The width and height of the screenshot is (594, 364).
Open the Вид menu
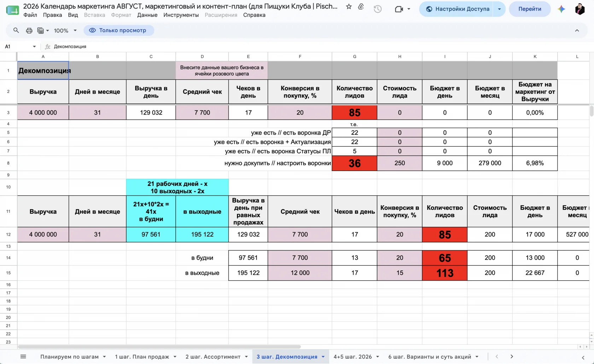click(73, 15)
